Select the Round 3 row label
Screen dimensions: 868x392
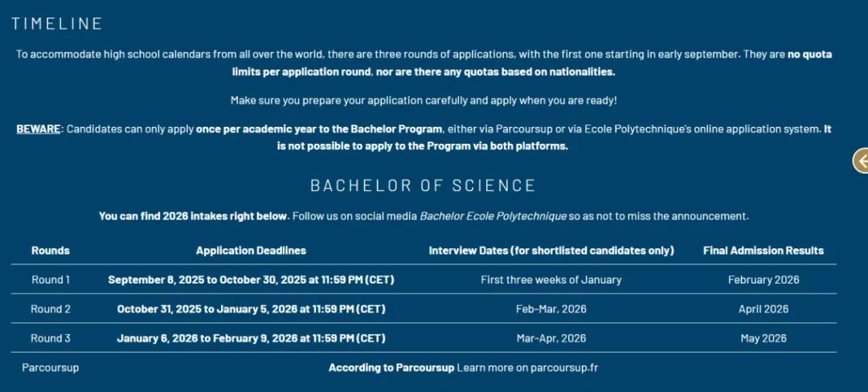[51, 338]
